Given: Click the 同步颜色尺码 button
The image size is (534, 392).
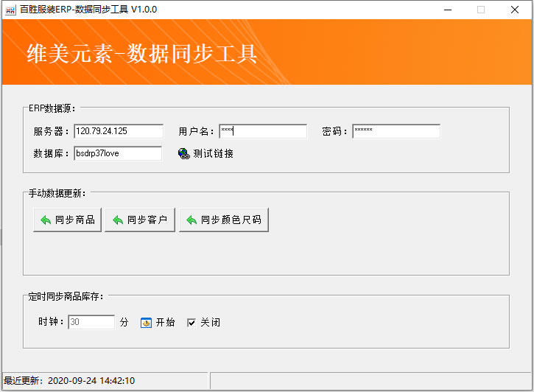Looking at the screenshot, I should 224,220.
